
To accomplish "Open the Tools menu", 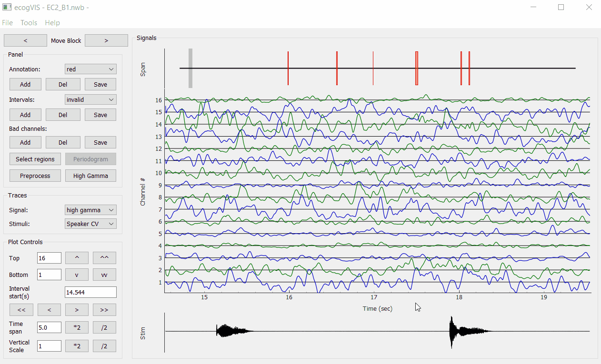I will click(29, 23).
